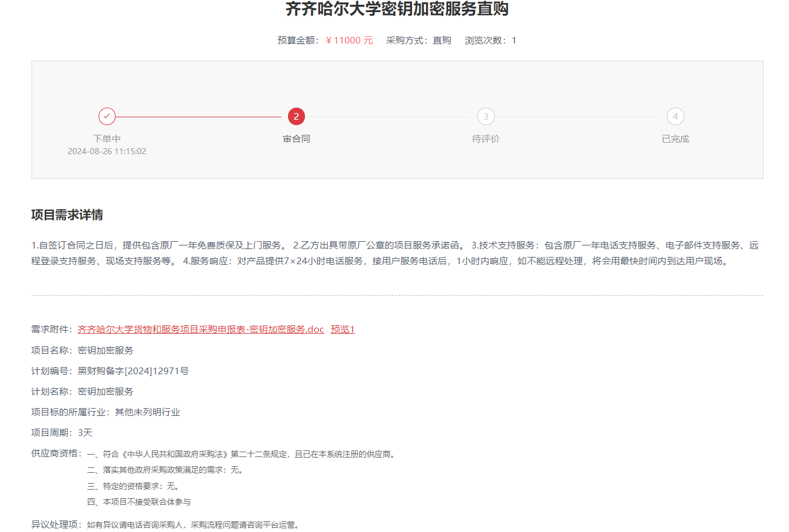Click the ¥11000 元 budget amount

tap(349, 41)
